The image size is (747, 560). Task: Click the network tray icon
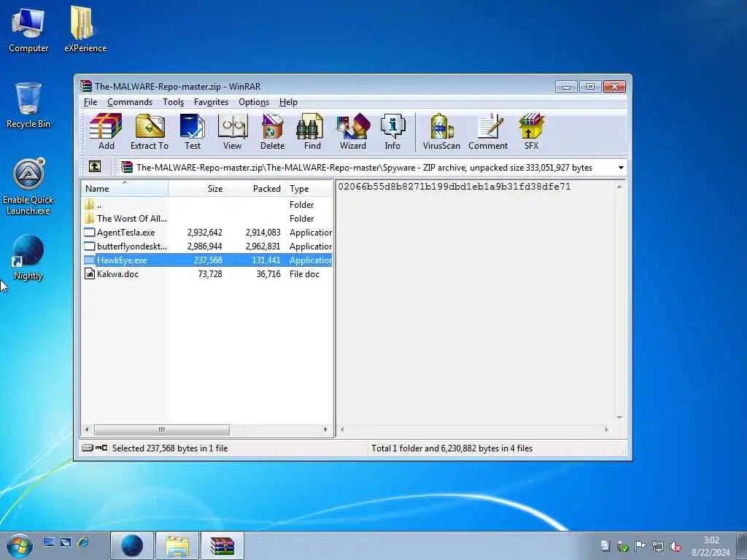coord(657,546)
